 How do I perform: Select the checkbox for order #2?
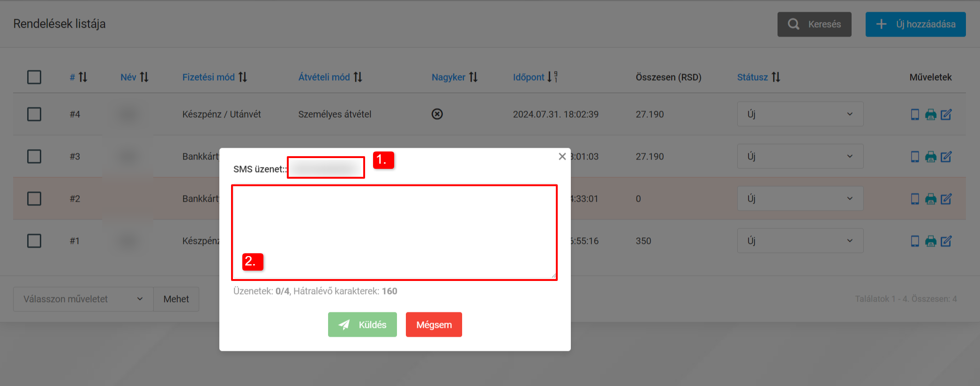34,199
